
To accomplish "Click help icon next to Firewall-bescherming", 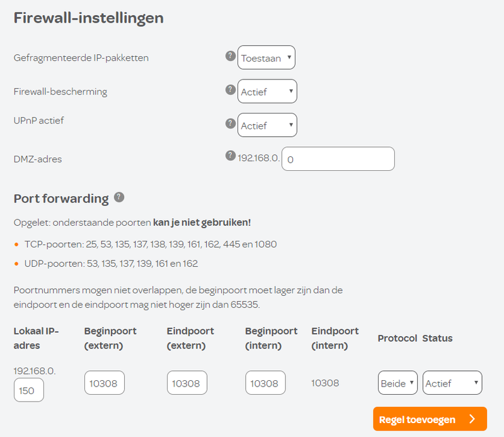I will (x=230, y=90).
